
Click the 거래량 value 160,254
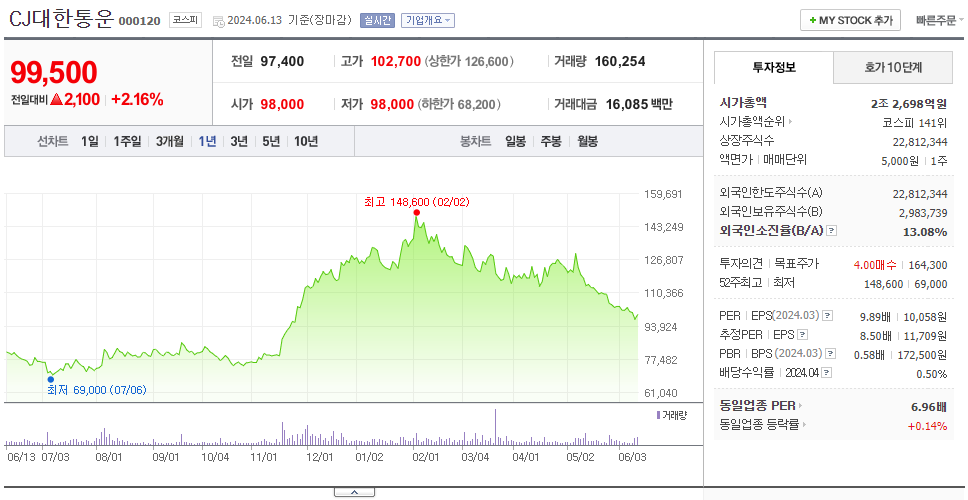pos(620,61)
